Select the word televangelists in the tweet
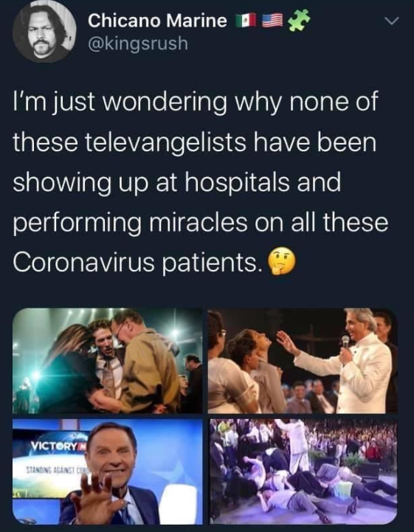Image resolution: width=414 pixels, height=532 pixels. (165, 142)
